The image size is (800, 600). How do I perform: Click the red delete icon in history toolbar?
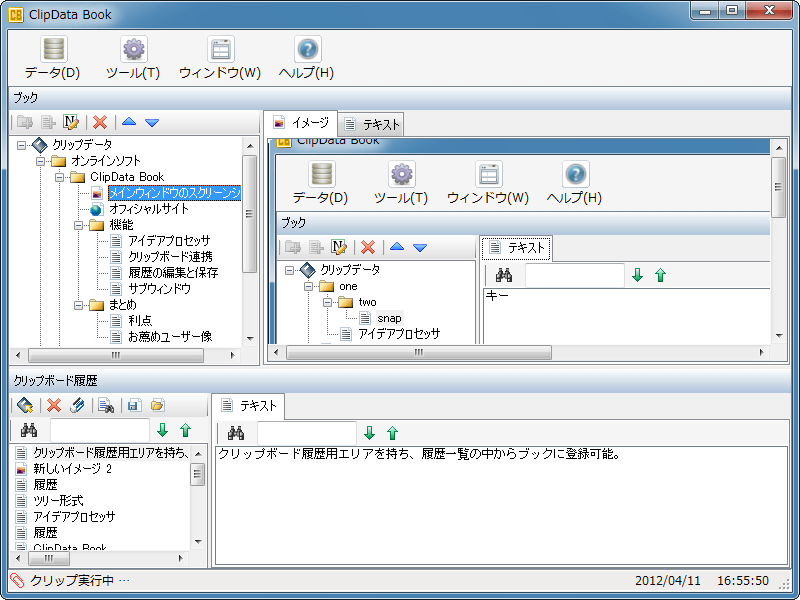click(x=54, y=406)
